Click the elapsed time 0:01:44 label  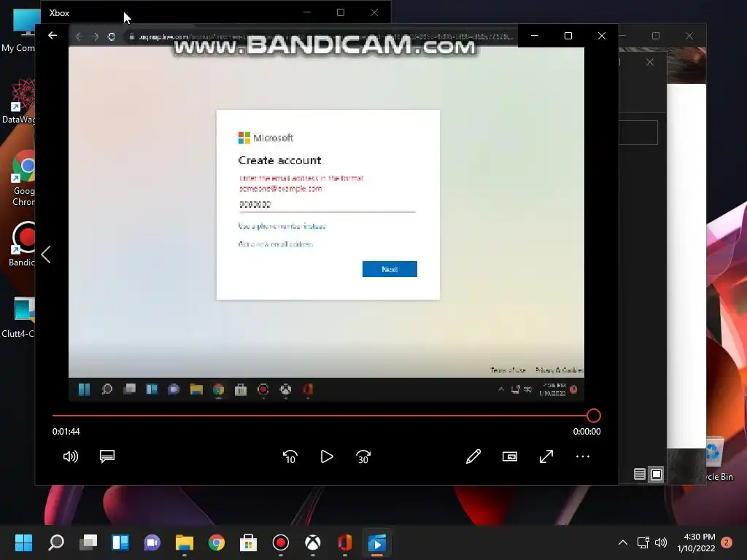66,432
